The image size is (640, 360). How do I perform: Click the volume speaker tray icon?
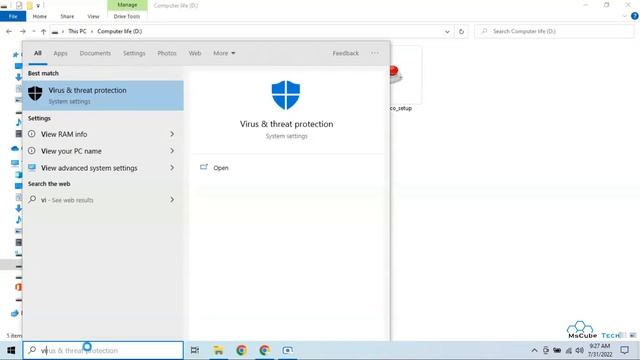click(x=579, y=350)
